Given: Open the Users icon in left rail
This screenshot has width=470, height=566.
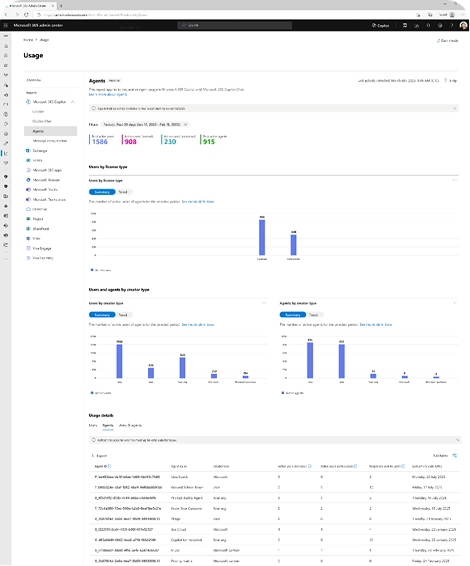Looking at the screenshot, I should 5,56.
